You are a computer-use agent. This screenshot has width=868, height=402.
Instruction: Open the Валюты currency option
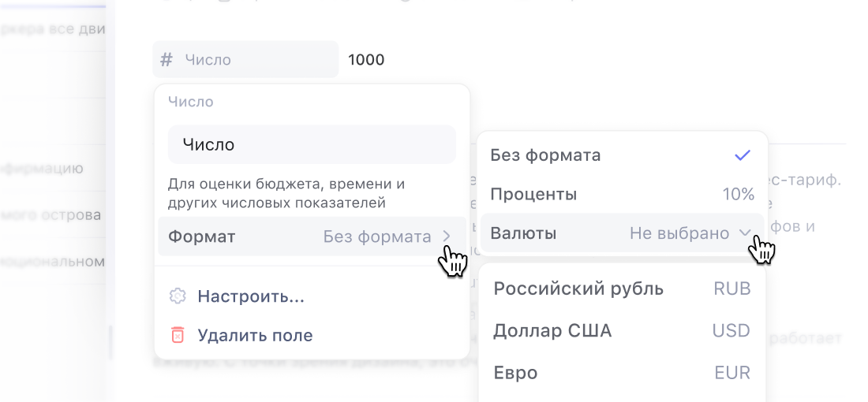pos(524,233)
